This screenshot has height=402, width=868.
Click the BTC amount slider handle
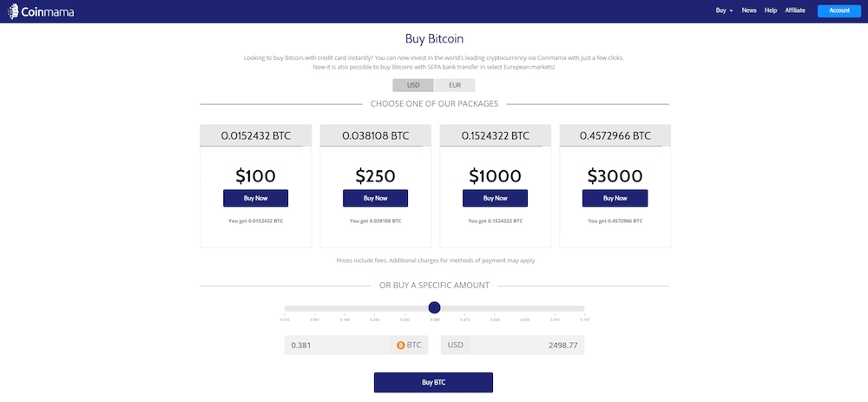[x=435, y=307]
